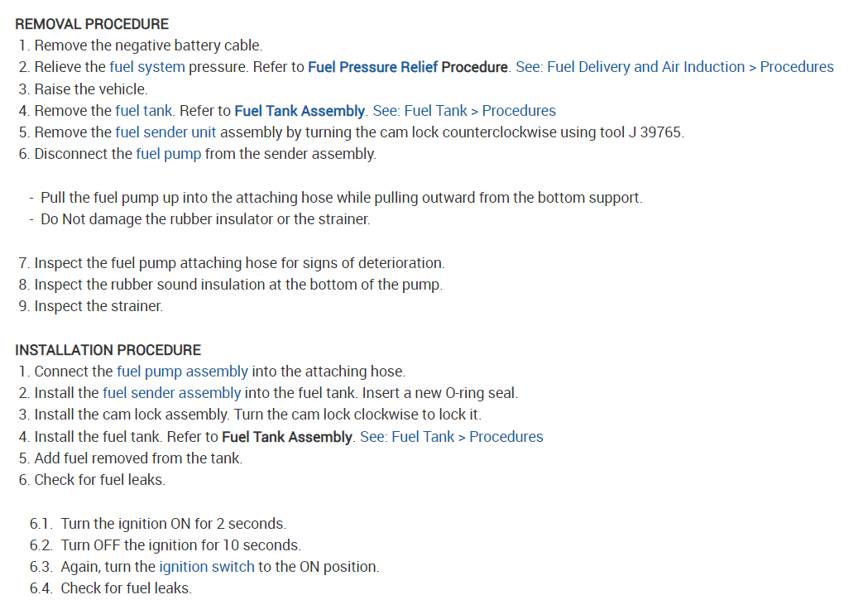This screenshot has width=868, height=614.
Task: Follow "See: Fuel Tank > Procedures" in removal step 4
Action: 464,111
